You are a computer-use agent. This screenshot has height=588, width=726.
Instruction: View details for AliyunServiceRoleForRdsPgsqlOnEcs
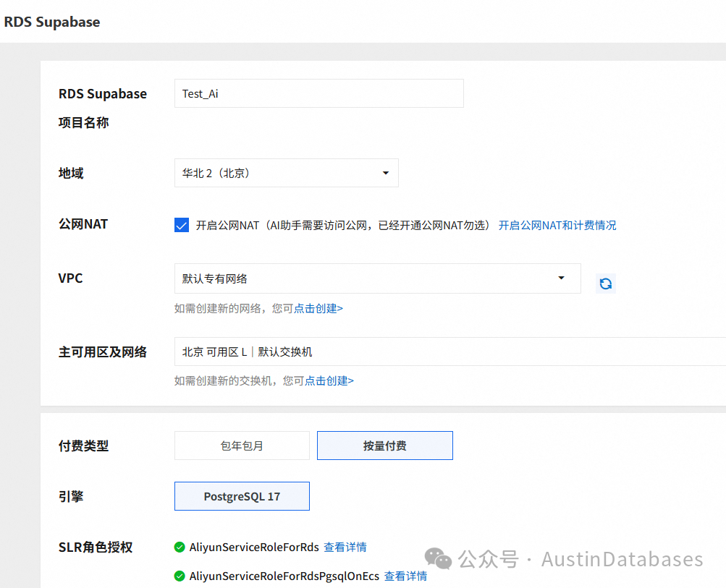coord(405,576)
